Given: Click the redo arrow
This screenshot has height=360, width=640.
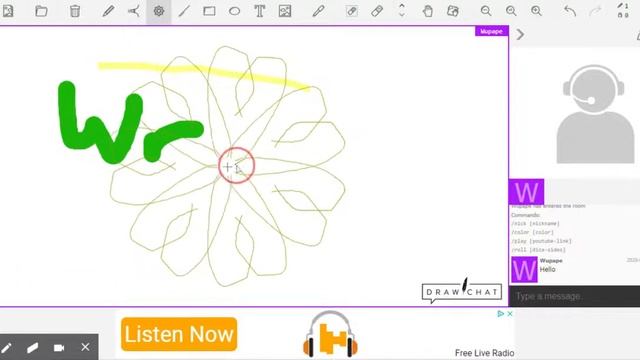Looking at the screenshot, I should [595, 11].
